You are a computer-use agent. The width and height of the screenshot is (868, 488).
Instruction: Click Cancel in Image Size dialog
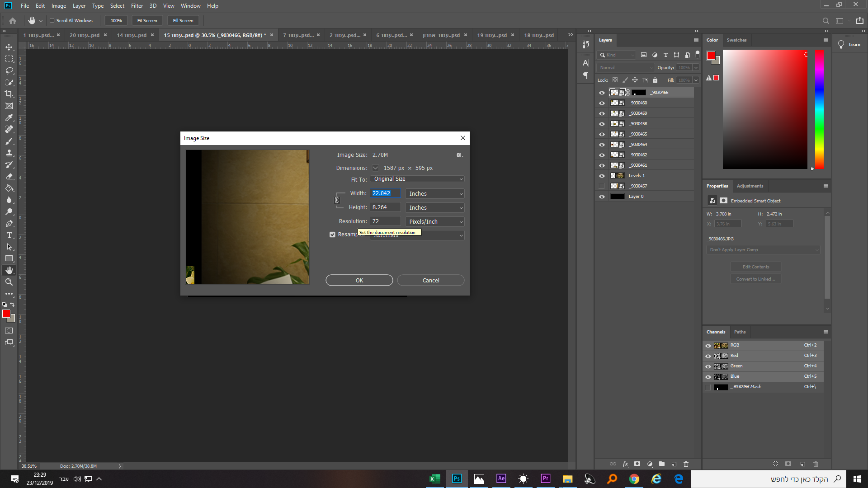(430, 280)
